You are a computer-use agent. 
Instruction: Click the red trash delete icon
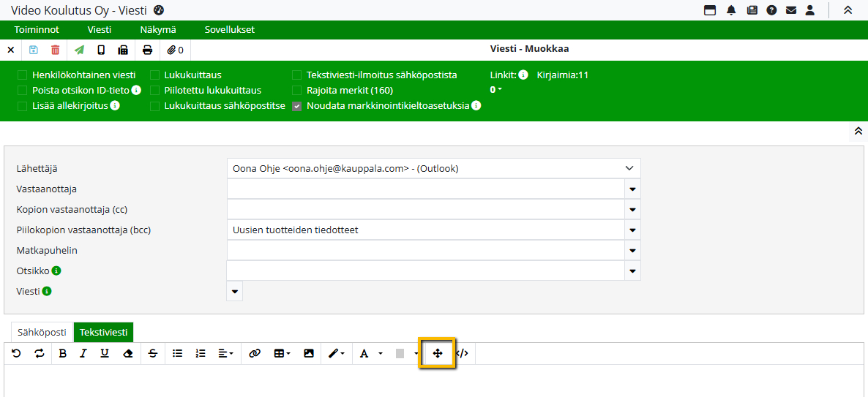pyautogui.click(x=56, y=50)
